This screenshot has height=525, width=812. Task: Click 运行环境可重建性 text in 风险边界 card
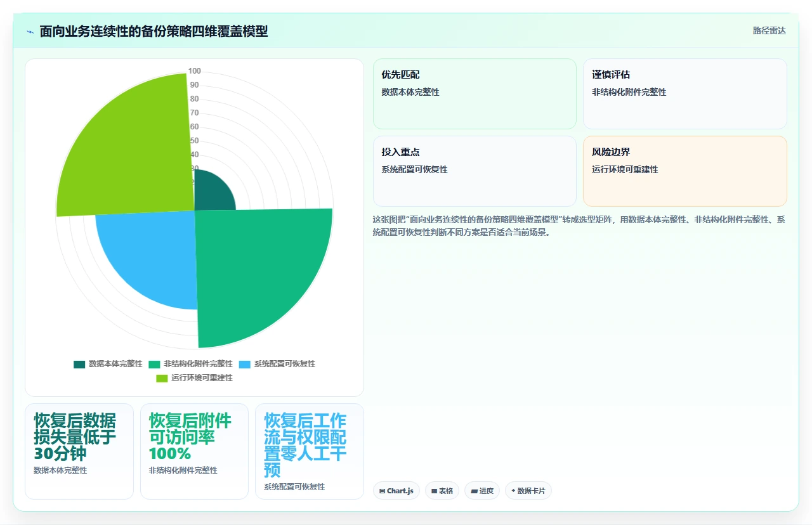coord(625,170)
